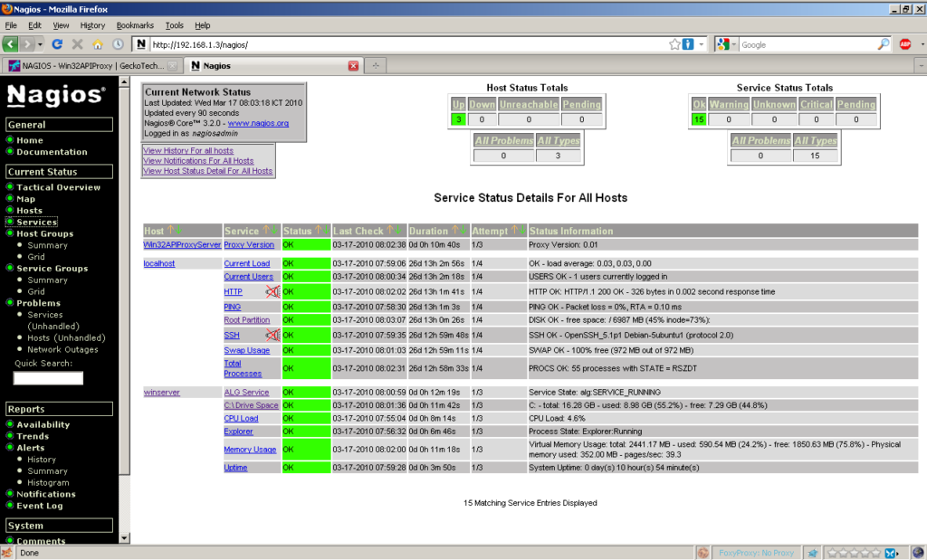Sort Attempt column ascending arrow
The width and height of the screenshot is (927, 560).
[514, 230]
